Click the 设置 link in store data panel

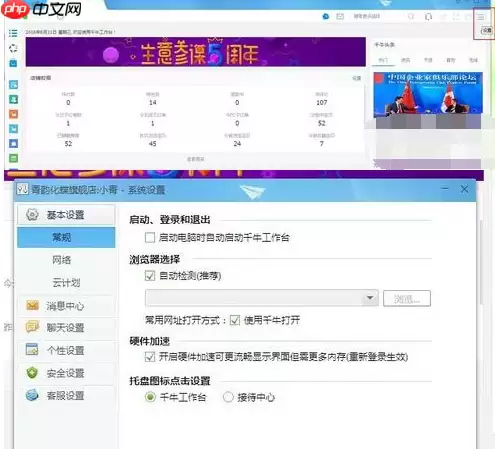[357, 78]
